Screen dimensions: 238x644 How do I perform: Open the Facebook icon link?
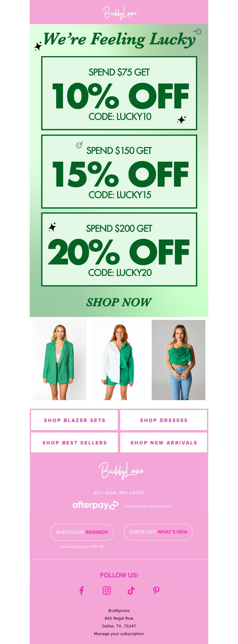[x=82, y=591]
